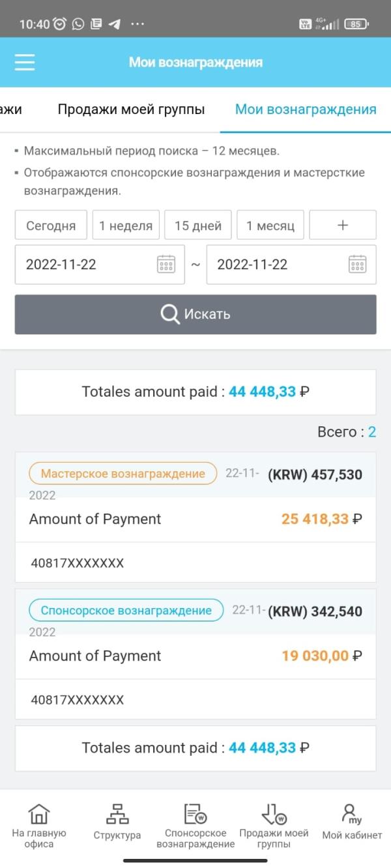
Task: Open the Мастерское вознаграждение entry
Action: pyautogui.click(x=123, y=474)
